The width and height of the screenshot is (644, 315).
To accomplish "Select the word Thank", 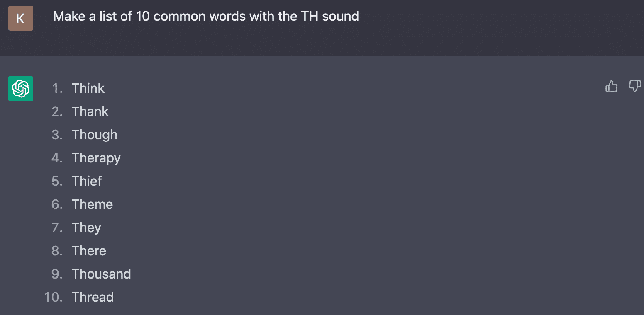I will click(x=90, y=111).
